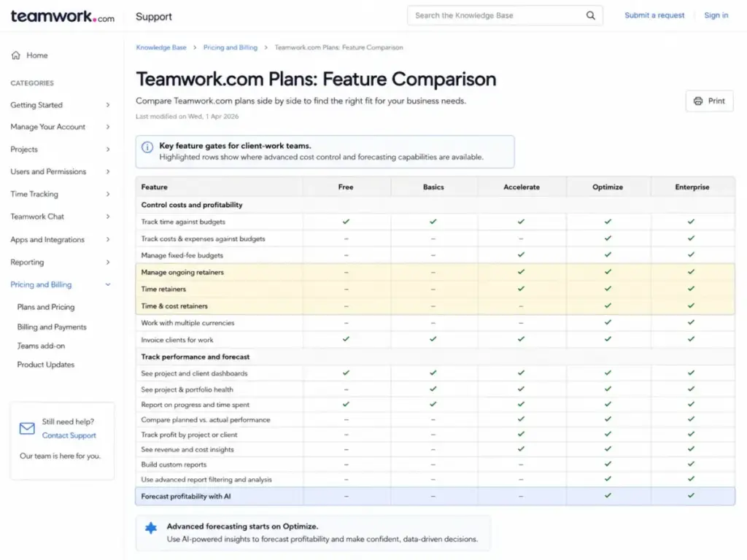
Task: Click Optimize checkmark for Build custom reports
Action: (608, 464)
